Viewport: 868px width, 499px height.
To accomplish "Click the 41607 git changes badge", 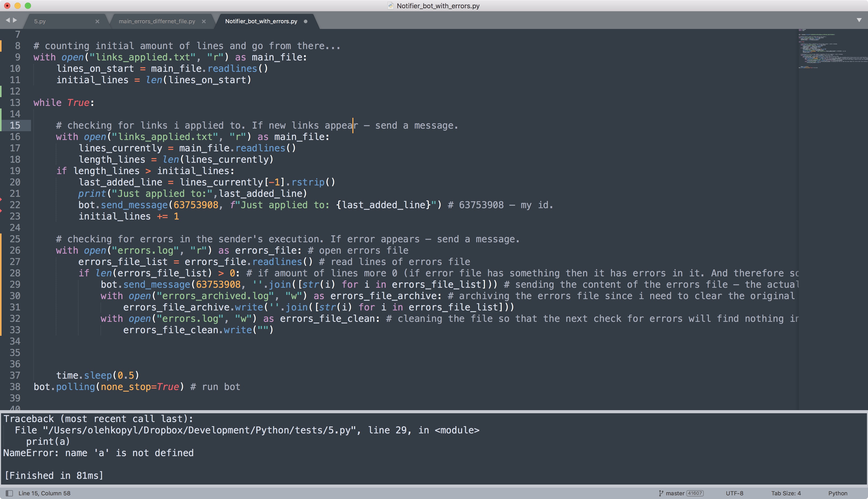I will [695, 493].
